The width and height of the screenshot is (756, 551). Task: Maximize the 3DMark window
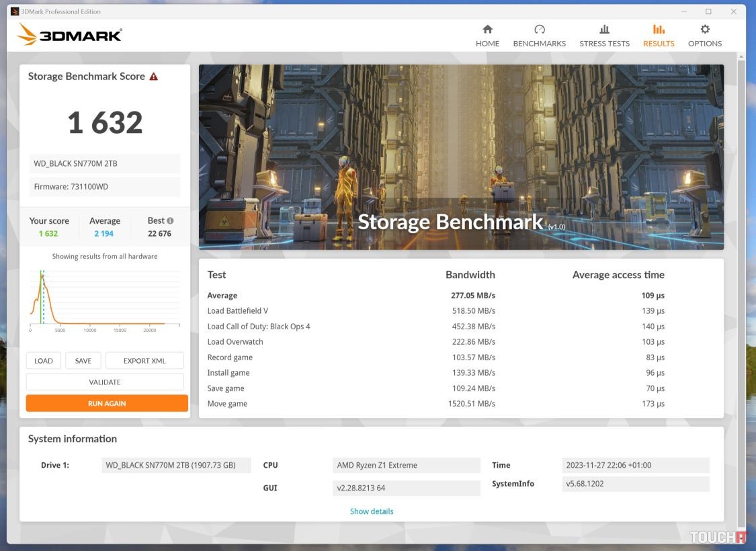[x=708, y=11]
